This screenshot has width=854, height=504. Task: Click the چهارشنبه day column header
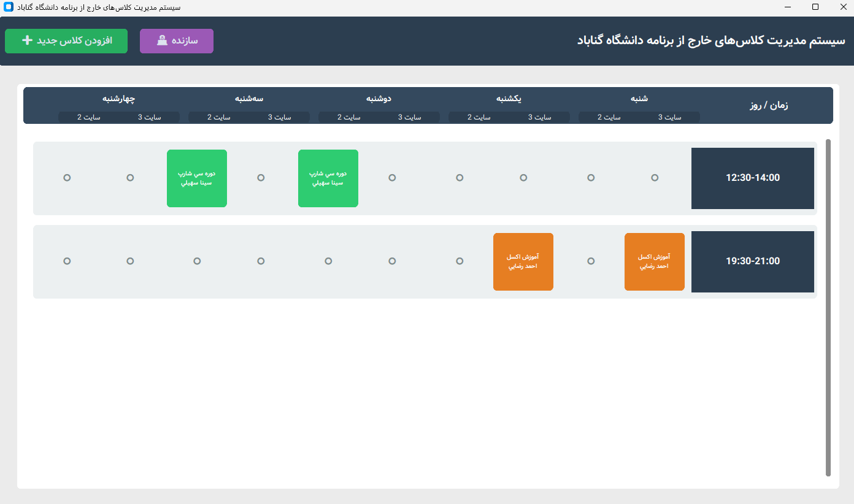click(119, 99)
